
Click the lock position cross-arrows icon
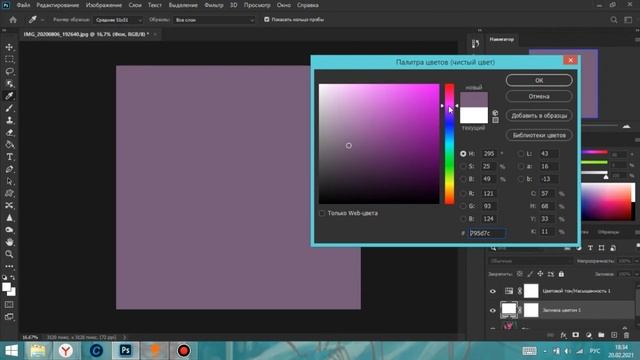point(540,274)
